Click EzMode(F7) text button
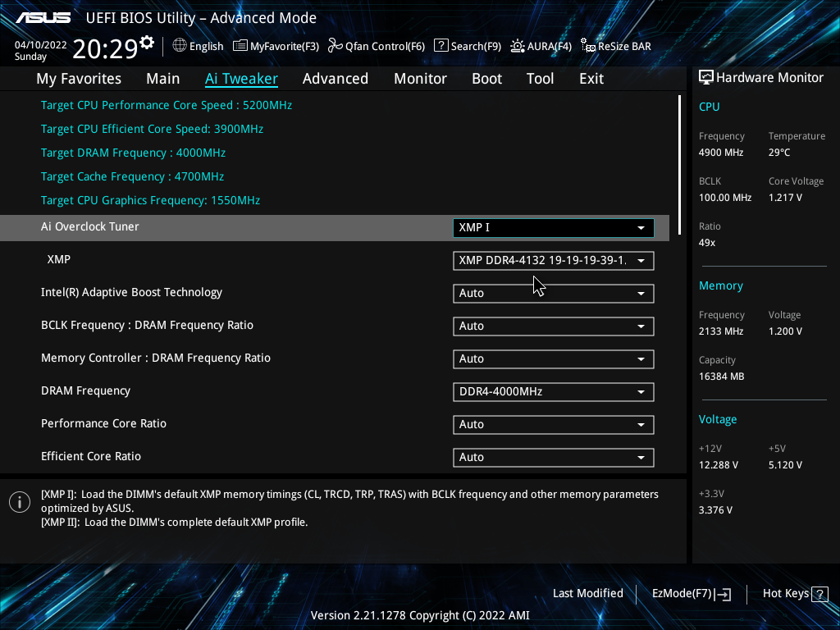The height and width of the screenshot is (630, 840). click(682, 594)
